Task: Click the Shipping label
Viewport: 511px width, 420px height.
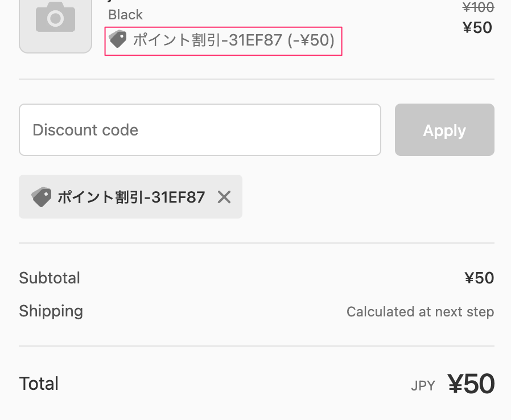Action: [51, 311]
